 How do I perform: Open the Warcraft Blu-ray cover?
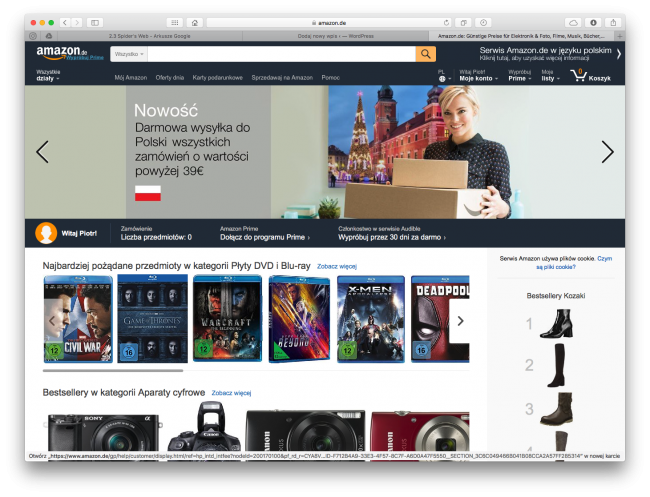point(227,319)
